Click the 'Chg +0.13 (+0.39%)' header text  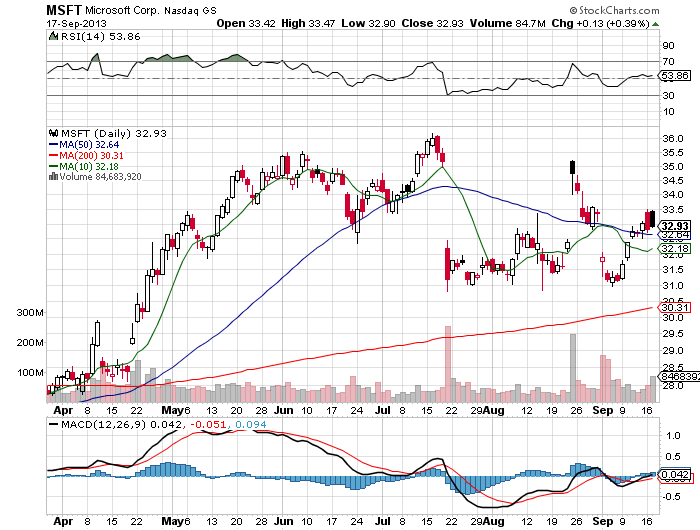point(600,23)
